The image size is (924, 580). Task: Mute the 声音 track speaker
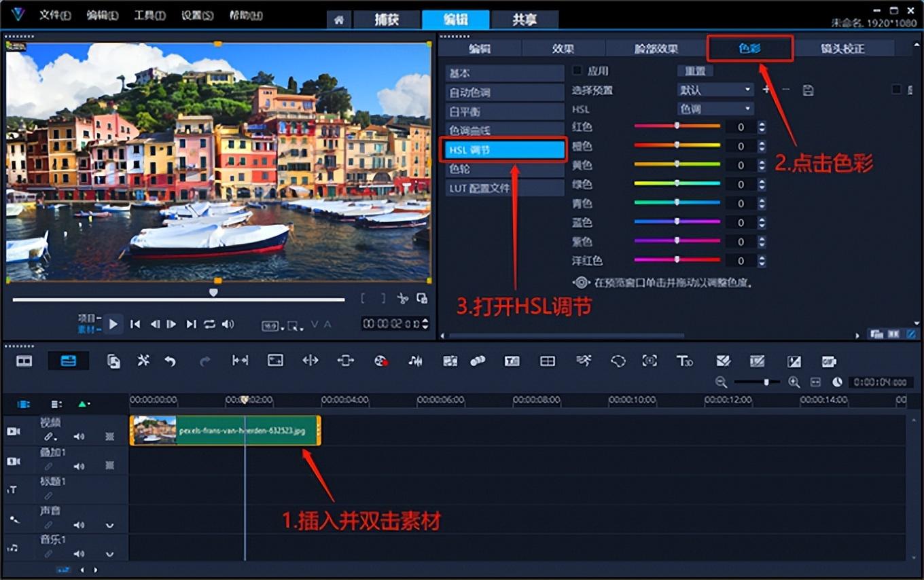pos(79,526)
